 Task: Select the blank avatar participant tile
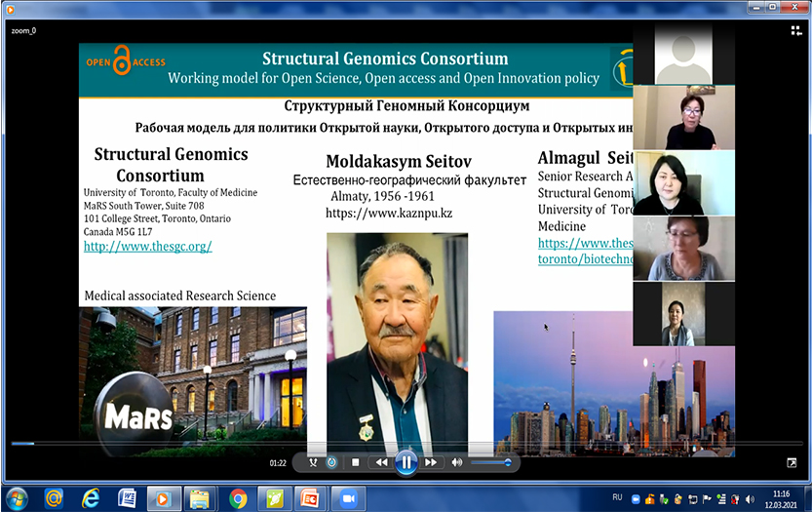click(683, 54)
